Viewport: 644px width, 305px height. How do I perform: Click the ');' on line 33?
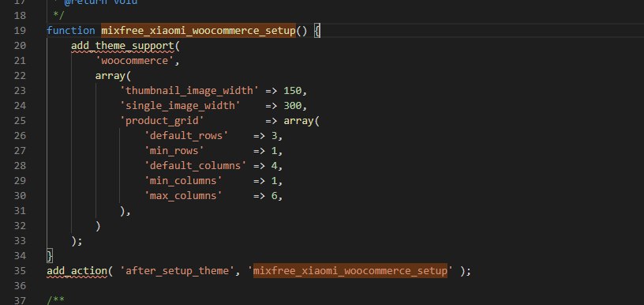coord(77,241)
